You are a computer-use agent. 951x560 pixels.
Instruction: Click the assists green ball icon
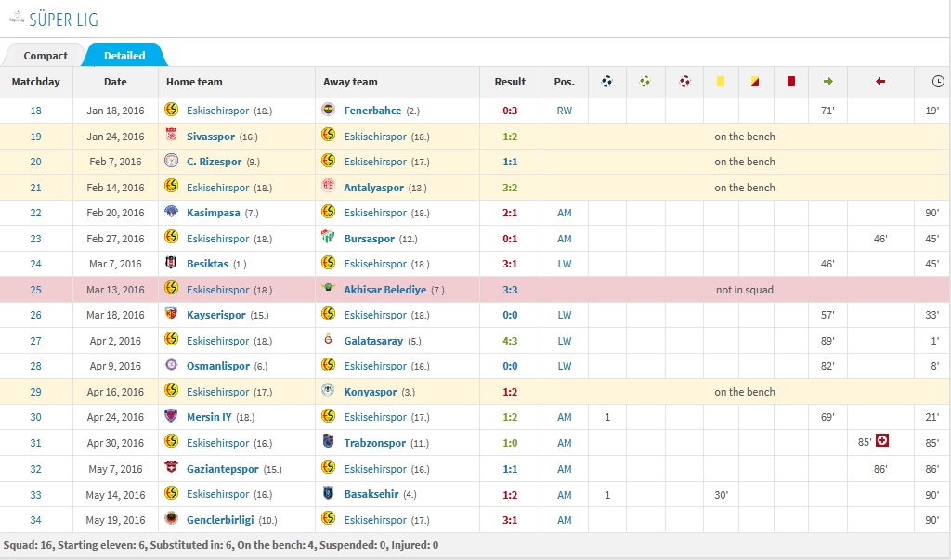point(645,82)
